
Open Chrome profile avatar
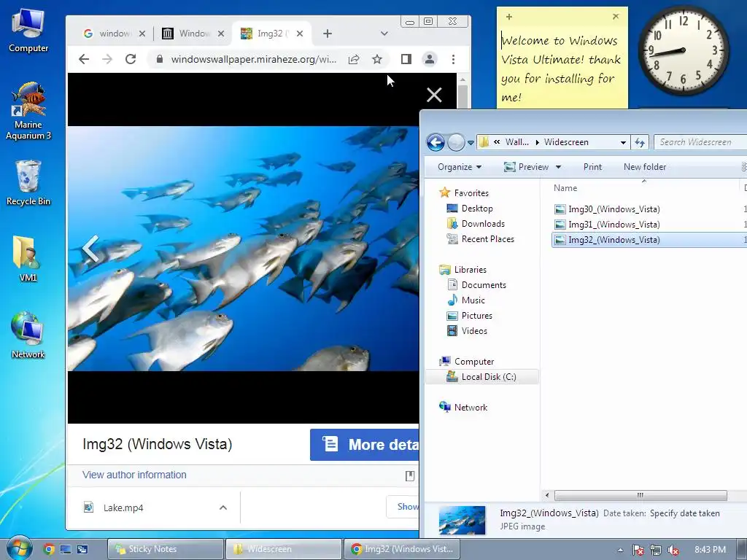click(429, 59)
